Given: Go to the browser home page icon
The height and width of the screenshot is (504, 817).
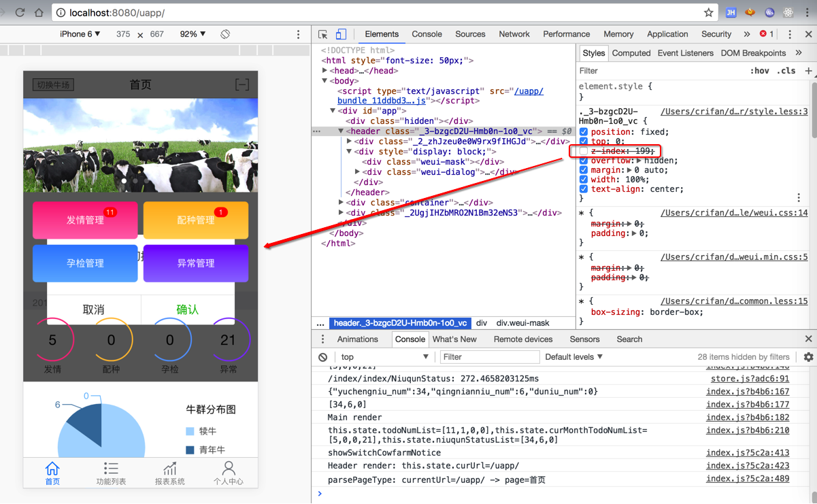Looking at the screenshot, I should 39,12.
